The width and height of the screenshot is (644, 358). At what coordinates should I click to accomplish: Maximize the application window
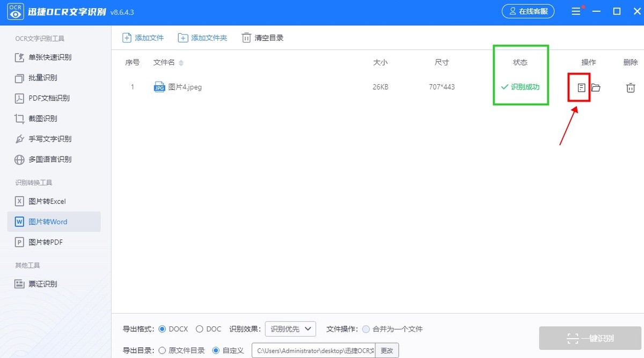[x=617, y=11]
